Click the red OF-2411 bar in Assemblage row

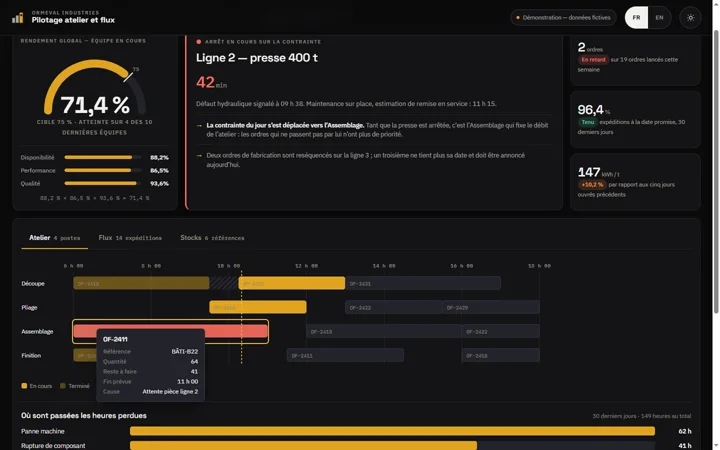tap(170, 331)
